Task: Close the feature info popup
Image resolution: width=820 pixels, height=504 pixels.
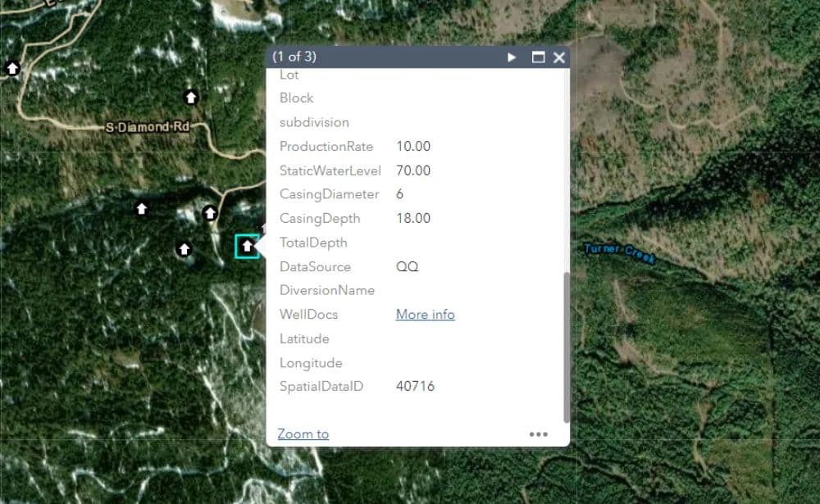Action: 559,57
